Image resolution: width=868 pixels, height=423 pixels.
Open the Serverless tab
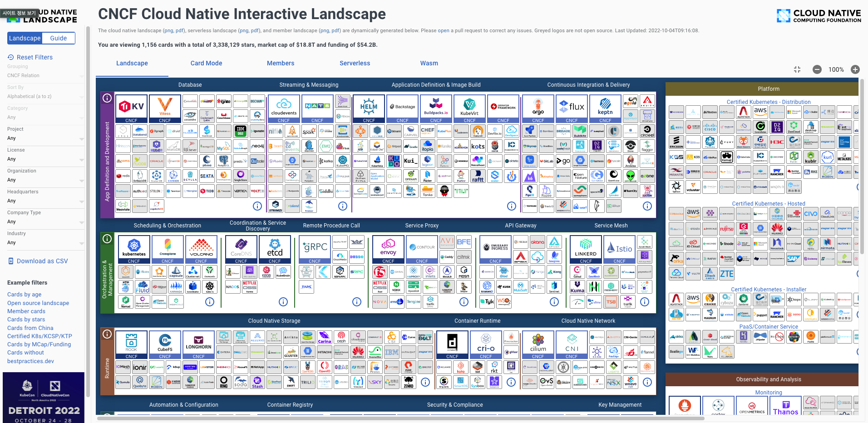(355, 64)
